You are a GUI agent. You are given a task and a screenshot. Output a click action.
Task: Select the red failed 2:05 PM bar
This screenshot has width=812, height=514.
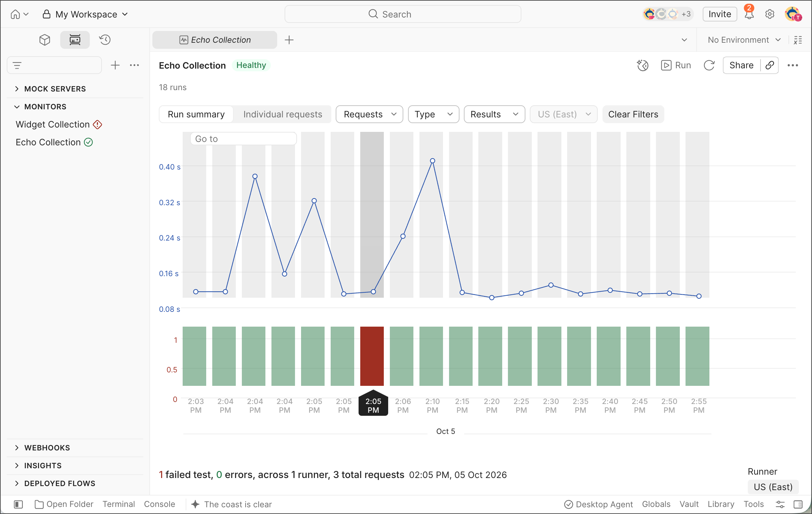click(372, 356)
